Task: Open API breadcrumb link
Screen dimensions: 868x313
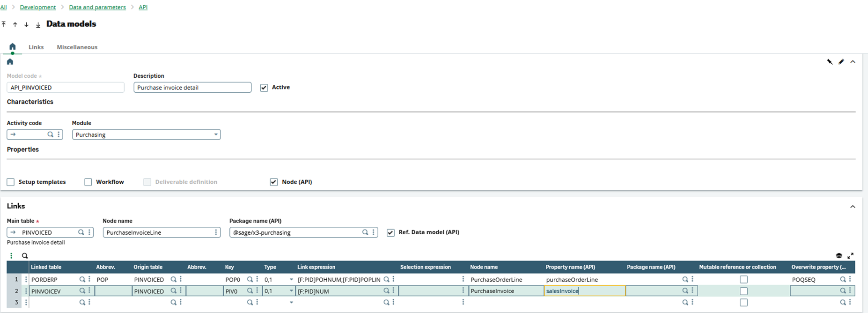Action: coord(143,7)
